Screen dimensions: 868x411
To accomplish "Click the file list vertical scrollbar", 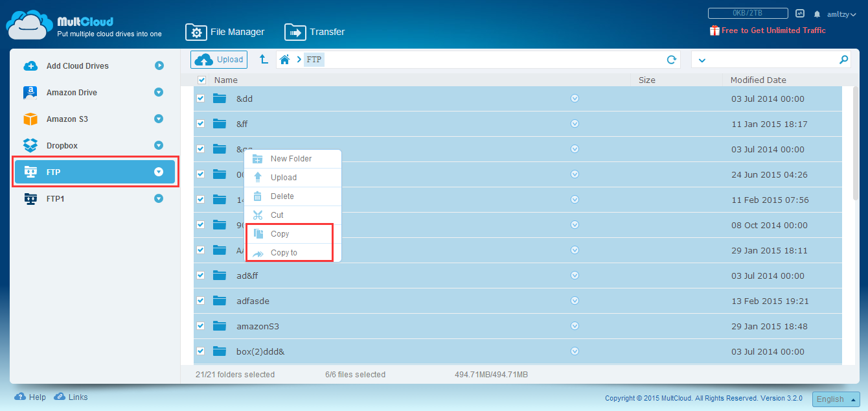I will [856, 143].
